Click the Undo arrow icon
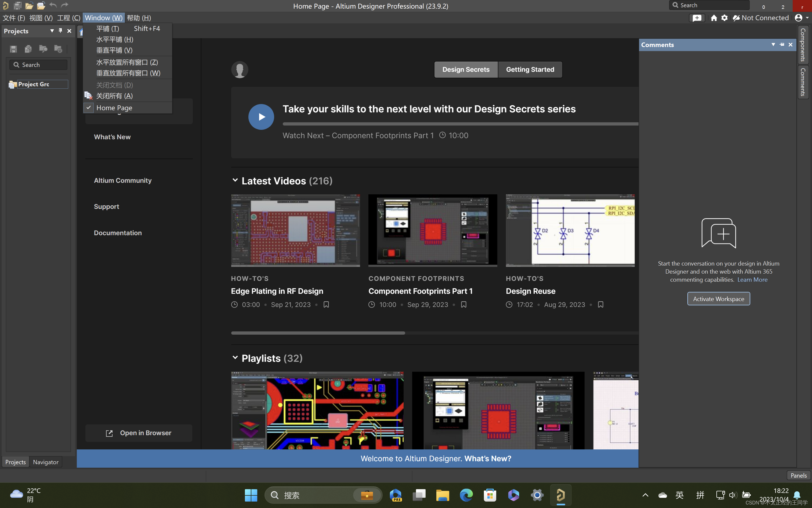 [53, 5]
